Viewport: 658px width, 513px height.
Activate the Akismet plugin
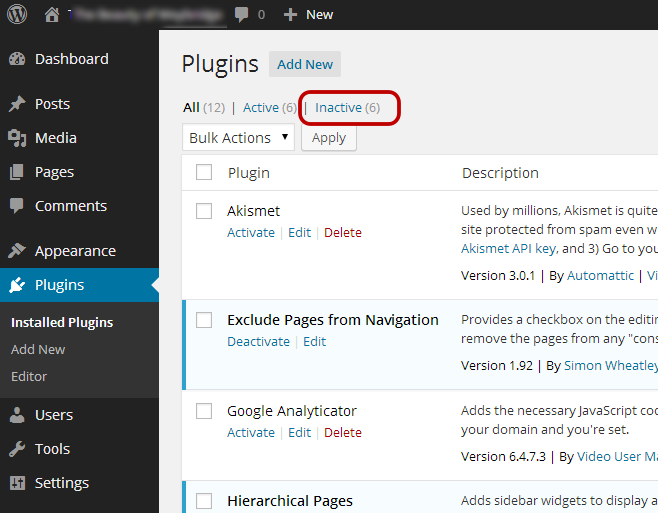(251, 232)
